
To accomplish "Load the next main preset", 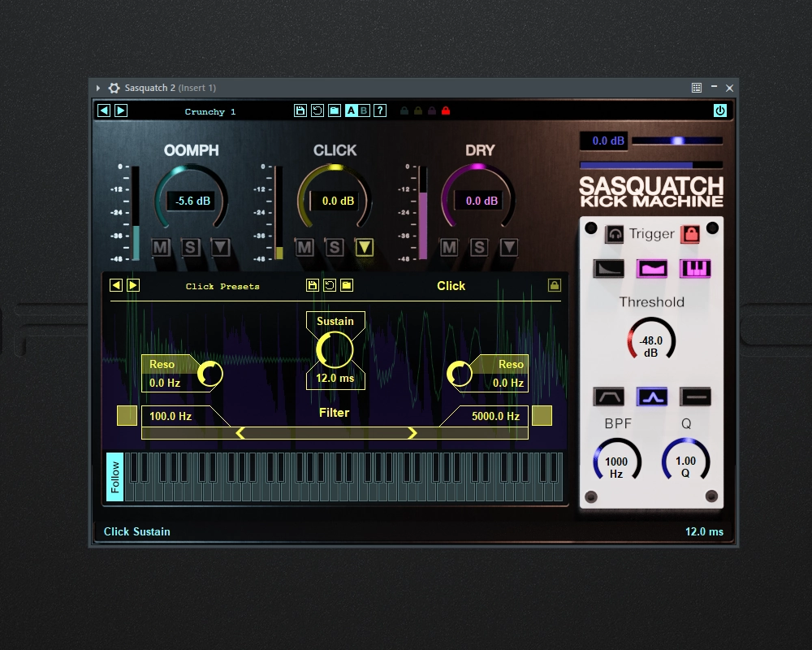I will (x=121, y=110).
